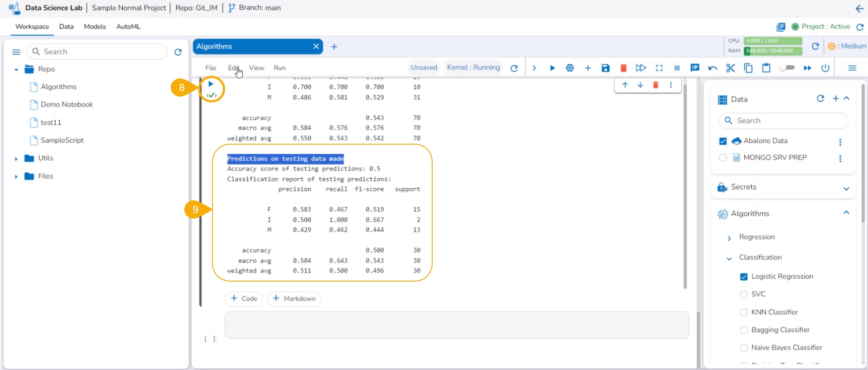
Task: Run the current cell using toolbar play icon
Action: coord(552,68)
